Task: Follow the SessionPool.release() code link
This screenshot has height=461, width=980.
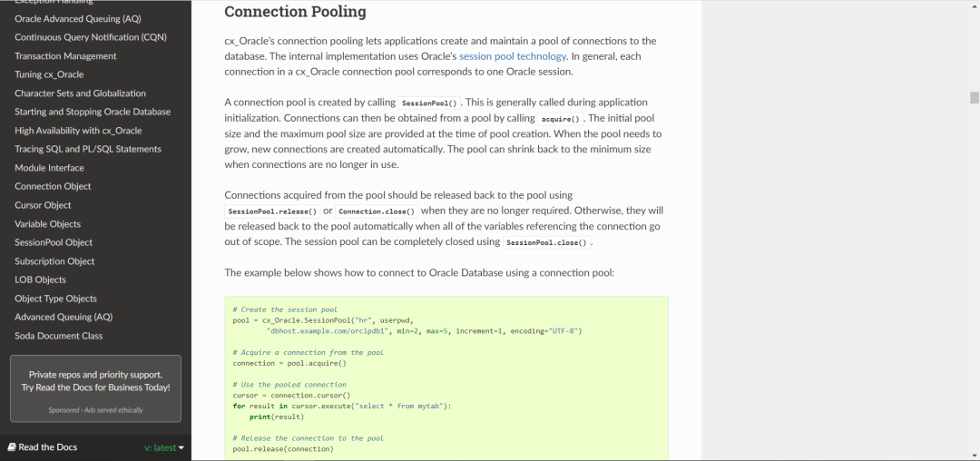Action: [x=271, y=211]
